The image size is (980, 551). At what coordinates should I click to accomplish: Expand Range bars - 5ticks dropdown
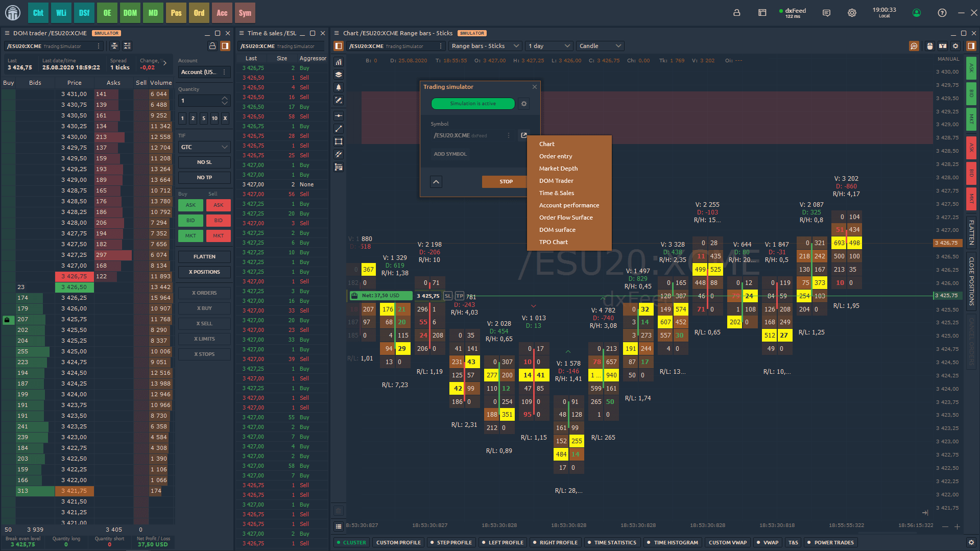485,46
